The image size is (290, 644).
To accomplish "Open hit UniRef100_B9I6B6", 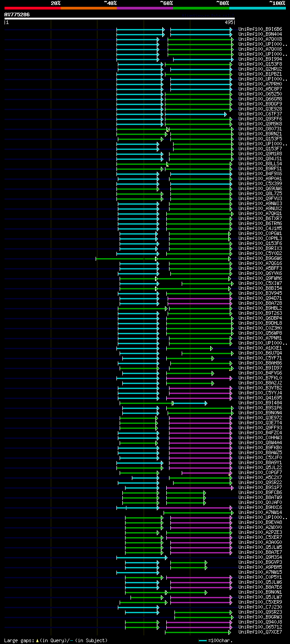I will pos(260,29).
